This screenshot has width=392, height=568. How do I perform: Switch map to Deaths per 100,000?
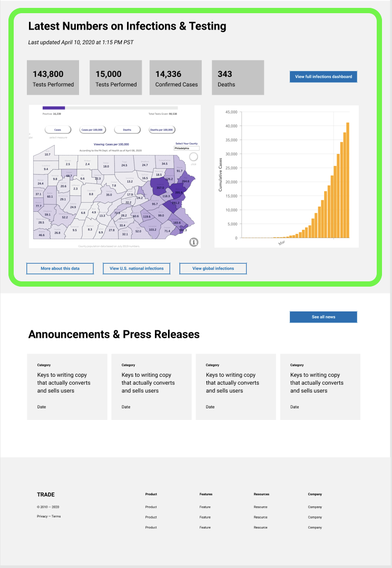pos(162,130)
